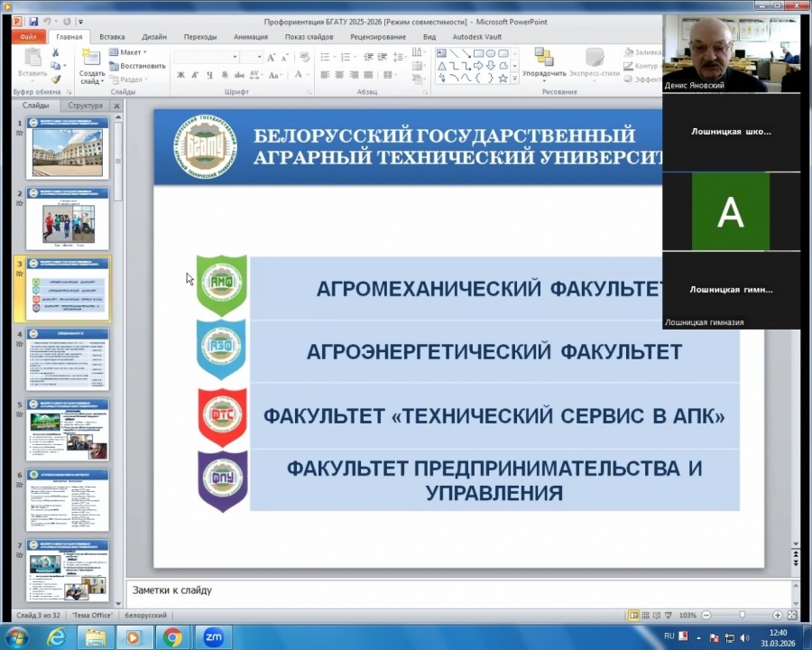Open the Файл menu button
This screenshot has height=650, width=812.
point(28,37)
